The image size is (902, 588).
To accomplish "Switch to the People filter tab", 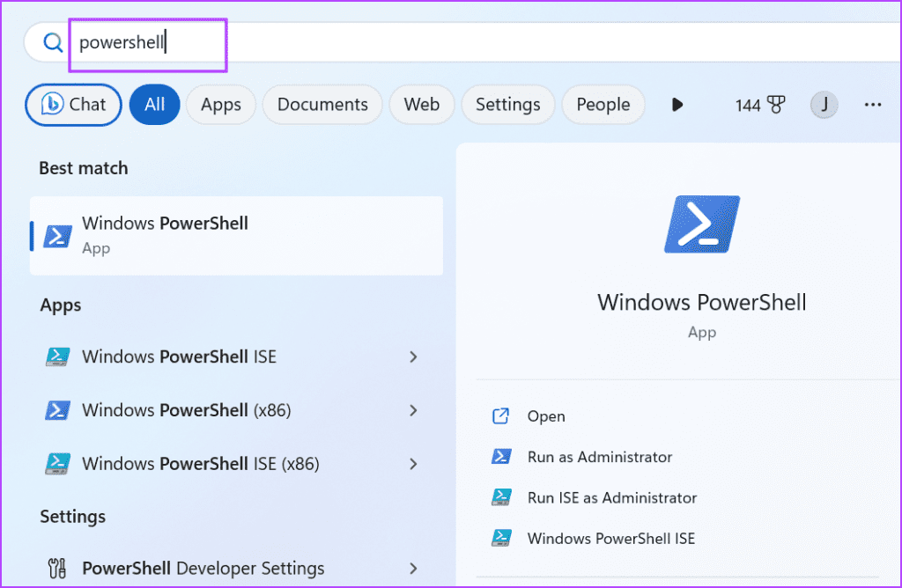I will (603, 105).
